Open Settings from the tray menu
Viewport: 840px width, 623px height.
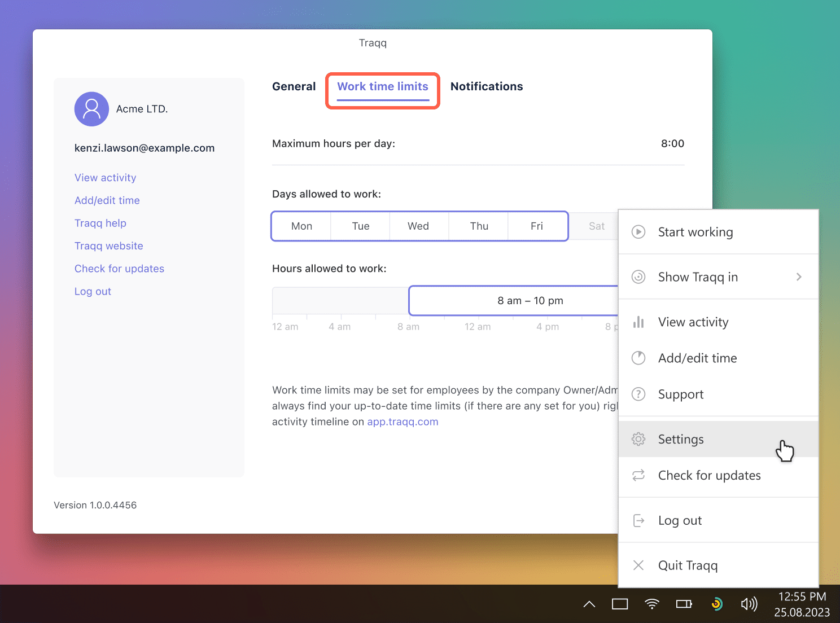click(719, 439)
